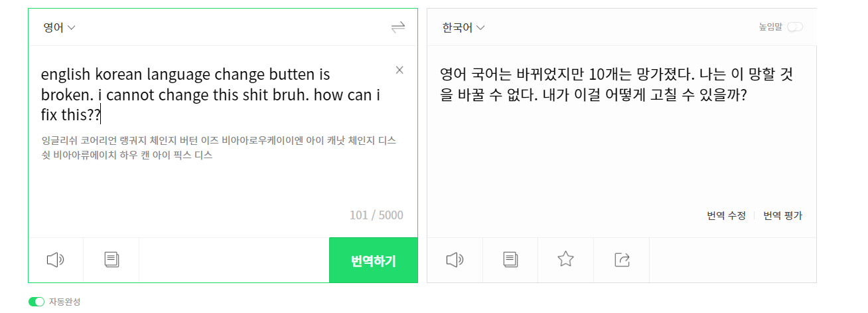This screenshot has height=313, width=868.
Task: Copy the English source text
Action: point(111,260)
